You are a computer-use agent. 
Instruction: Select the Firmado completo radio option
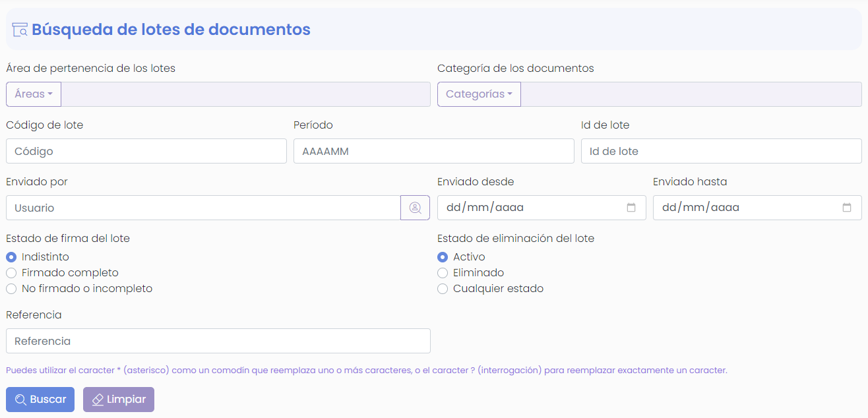coord(11,272)
